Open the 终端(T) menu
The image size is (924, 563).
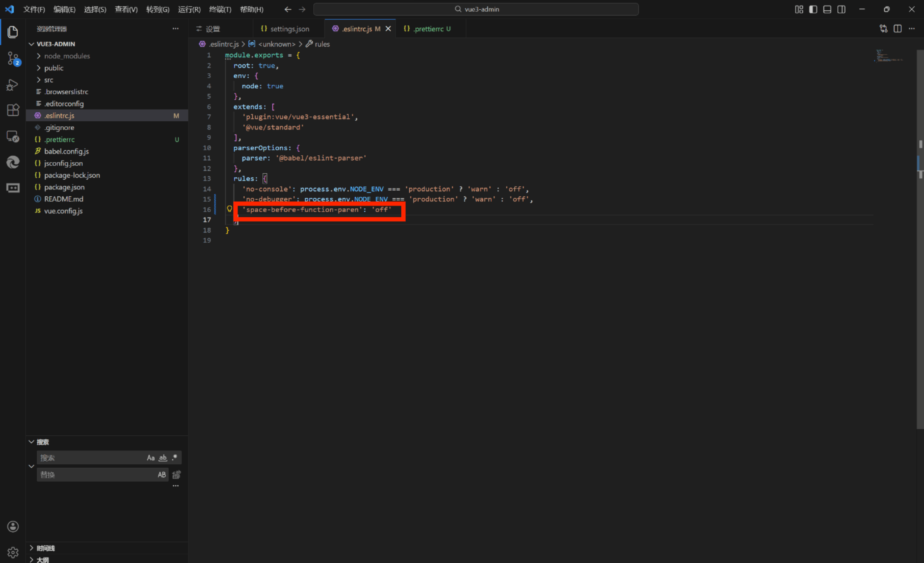click(220, 9)
